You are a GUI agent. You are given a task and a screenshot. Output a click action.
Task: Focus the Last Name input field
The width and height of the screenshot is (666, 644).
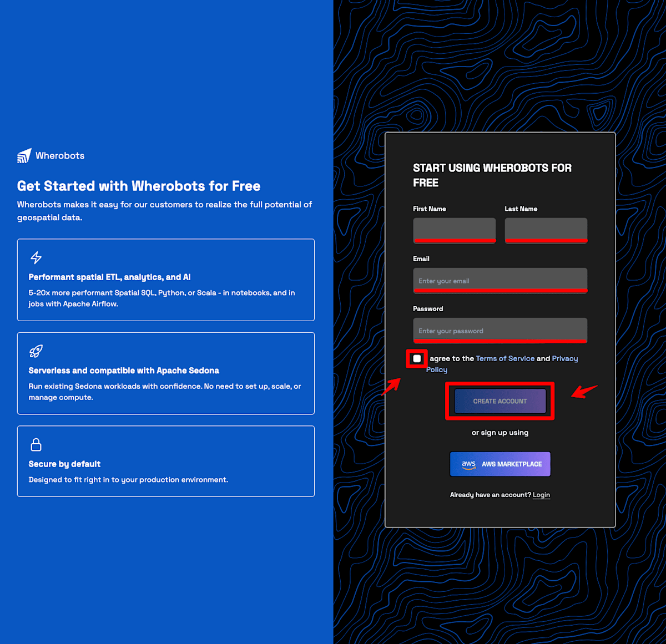click(x=546, y=230)
